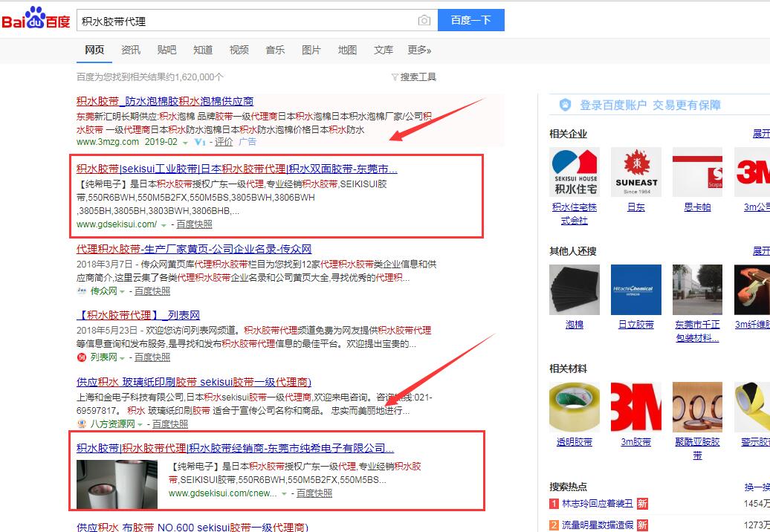Click the search query input field
The image size is (770, 532).
tap(245, 21)
